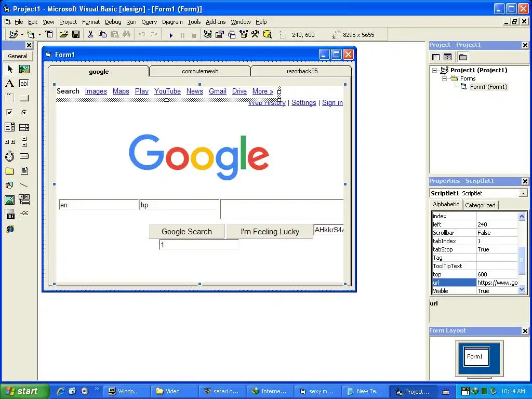The image size is (532, 399).
Task: Select the Image control tool
Action: (x=10, y=200)
